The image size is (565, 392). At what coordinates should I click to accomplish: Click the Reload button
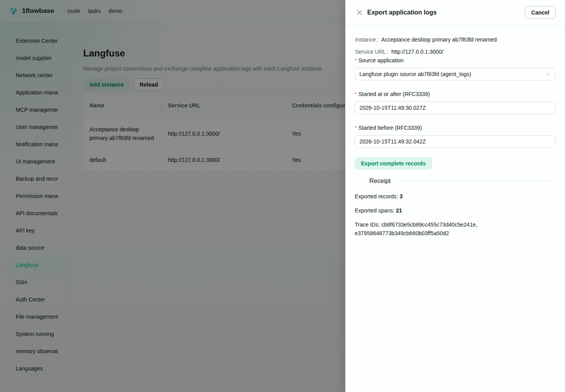click(149, 85)
